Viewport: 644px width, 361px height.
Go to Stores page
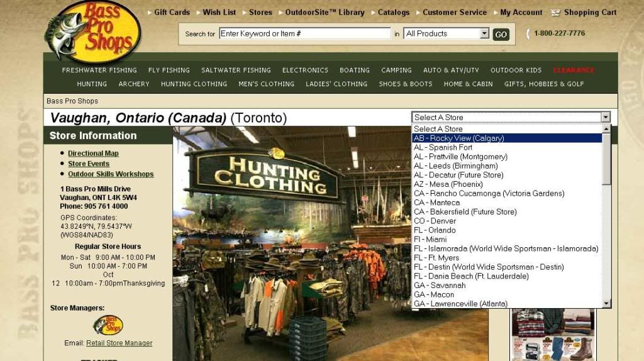coord(260,13)
